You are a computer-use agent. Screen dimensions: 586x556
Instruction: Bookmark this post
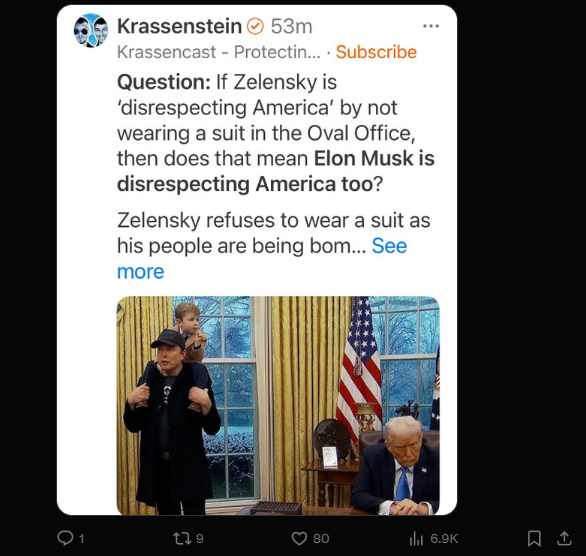pos(534,538)
